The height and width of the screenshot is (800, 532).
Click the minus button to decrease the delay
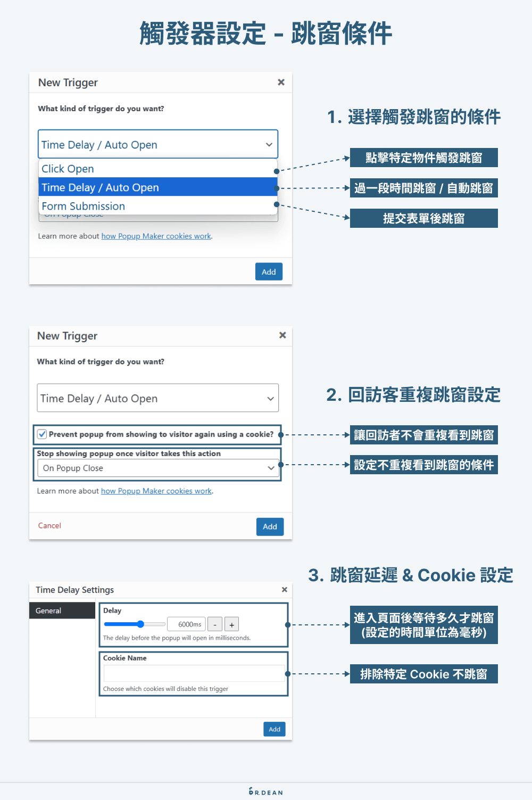click(214, 624)
